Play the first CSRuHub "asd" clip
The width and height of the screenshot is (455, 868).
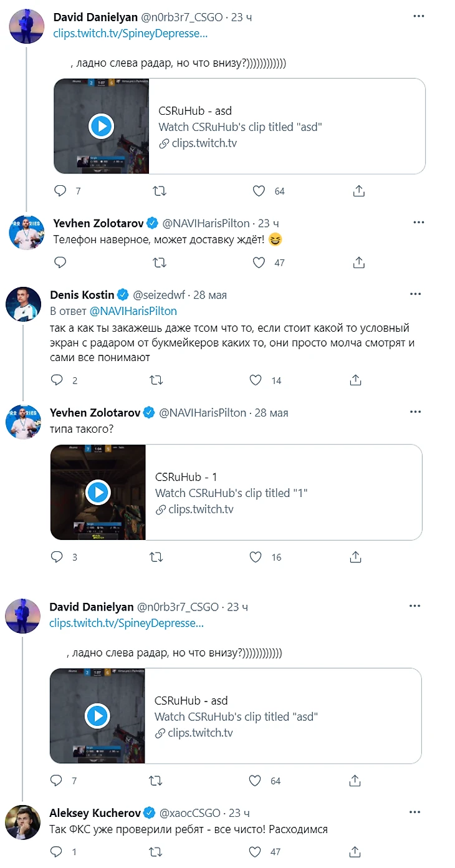click(x=101, y=126)
